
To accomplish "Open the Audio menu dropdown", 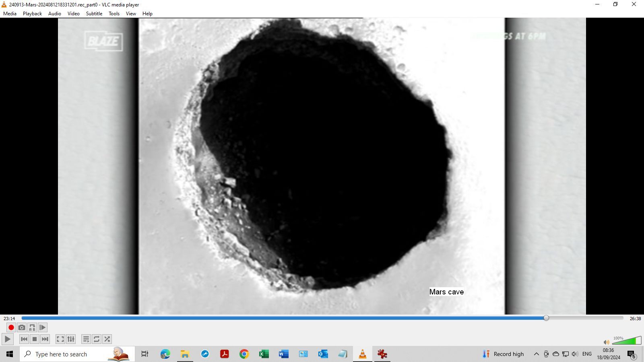I will 54,13.
